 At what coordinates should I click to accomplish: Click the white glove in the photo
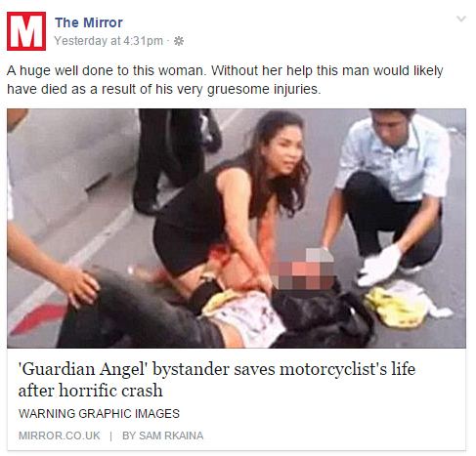click(380, 266)
